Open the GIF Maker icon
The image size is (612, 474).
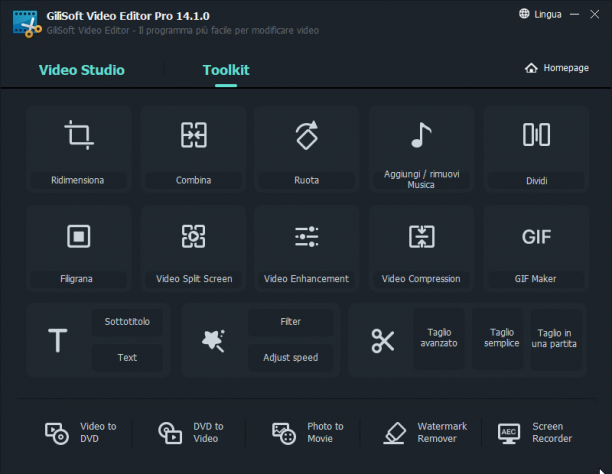point(536,237)
